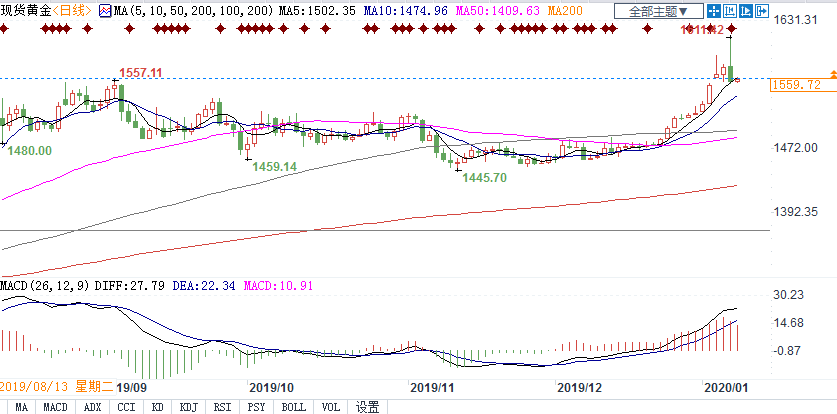
Task: Click the MACD(26,12,9) parameters label
Action: pyautogui.click(x=44, y=286)
